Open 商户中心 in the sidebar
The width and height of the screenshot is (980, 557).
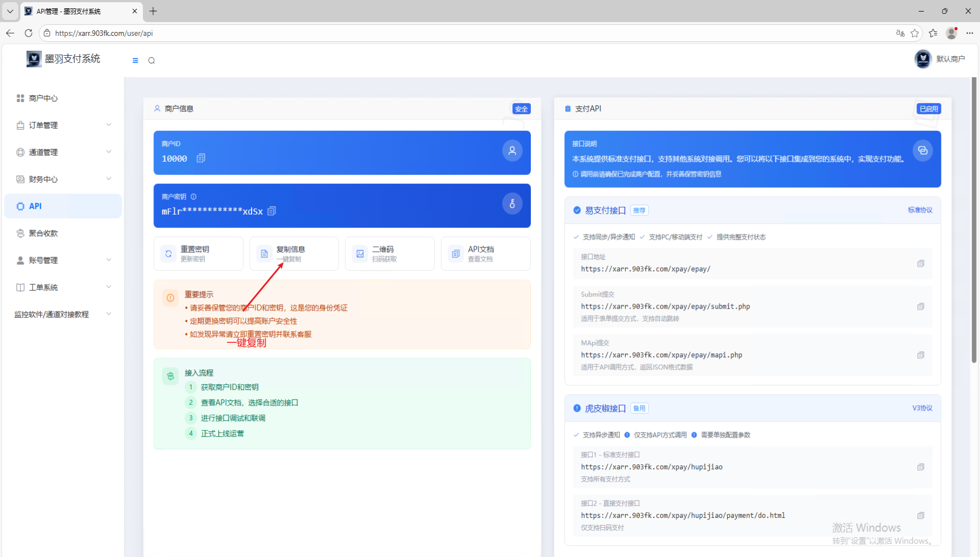tap(44, 98)
